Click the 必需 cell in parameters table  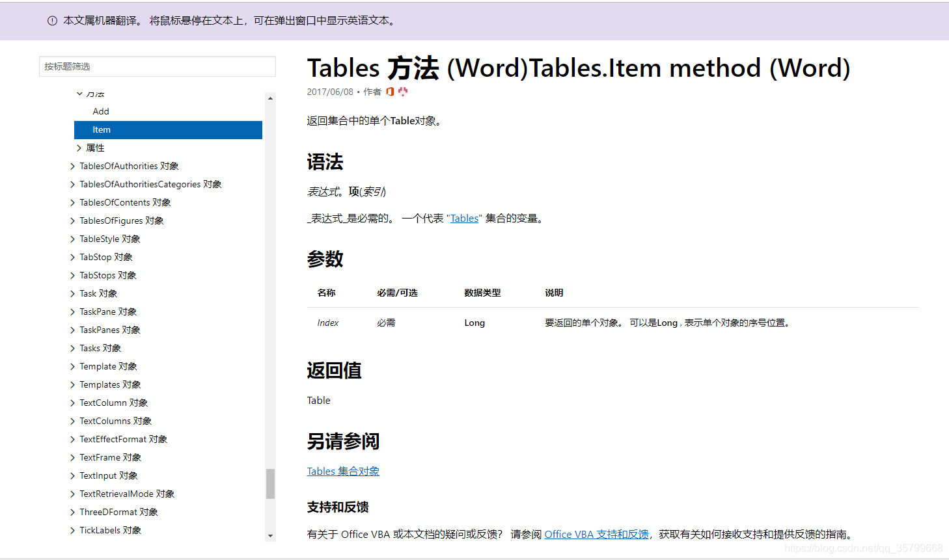(386, 323)
